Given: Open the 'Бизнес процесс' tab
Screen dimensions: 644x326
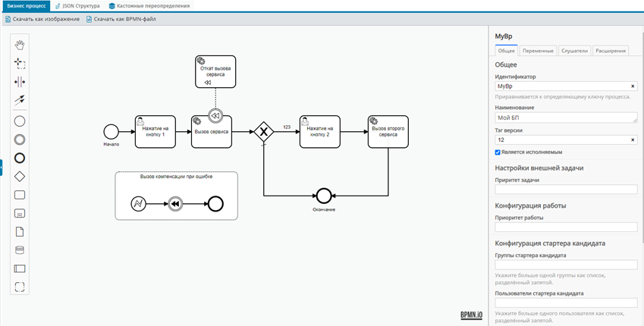Looking at the screenshot, I should click(25, 6).
